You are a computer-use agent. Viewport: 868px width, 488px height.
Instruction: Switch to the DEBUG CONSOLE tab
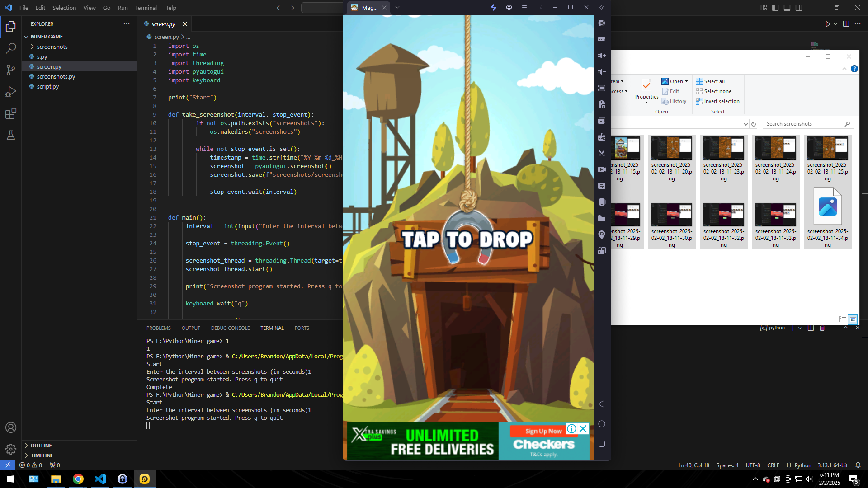(230, 328)
